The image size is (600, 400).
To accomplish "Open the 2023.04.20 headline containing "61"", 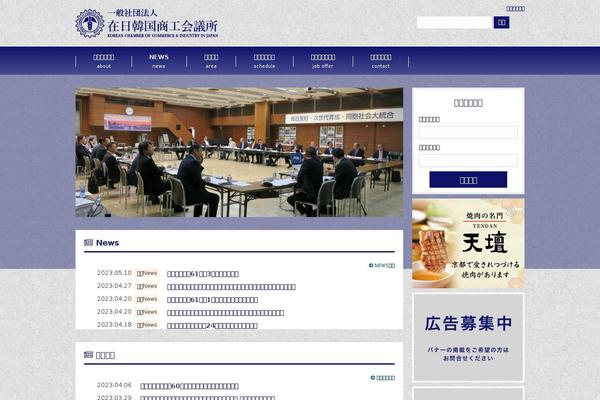I will pos(212,300).
